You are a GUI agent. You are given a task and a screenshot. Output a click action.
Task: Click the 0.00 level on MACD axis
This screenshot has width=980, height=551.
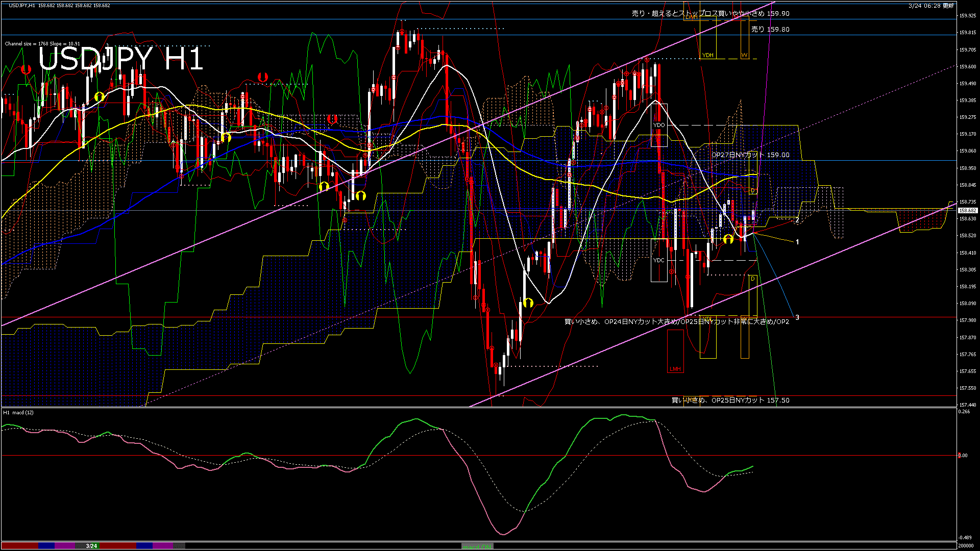click(x=963, y=456)
